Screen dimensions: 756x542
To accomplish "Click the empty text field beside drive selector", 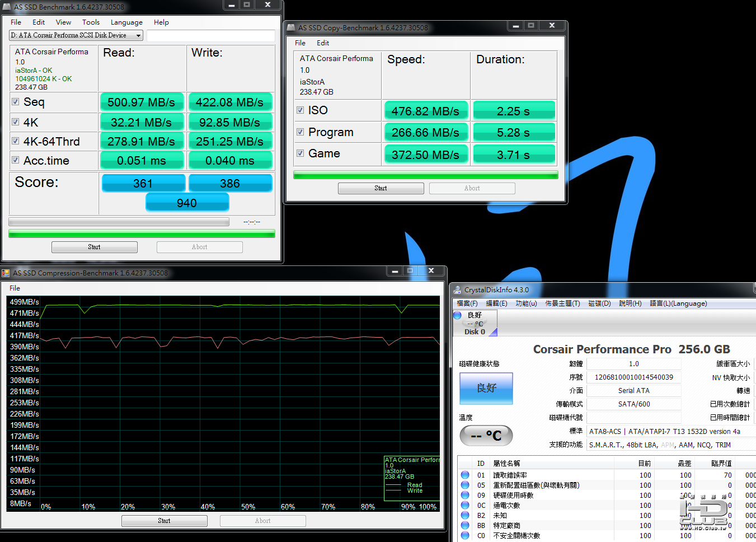I will [x=210, y=35].
